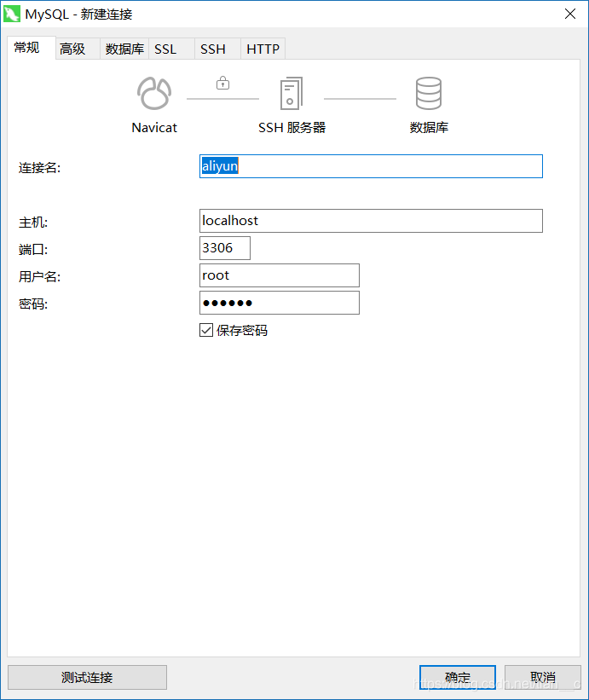Toggle the 保存密码 checkbox

point(206,330)
